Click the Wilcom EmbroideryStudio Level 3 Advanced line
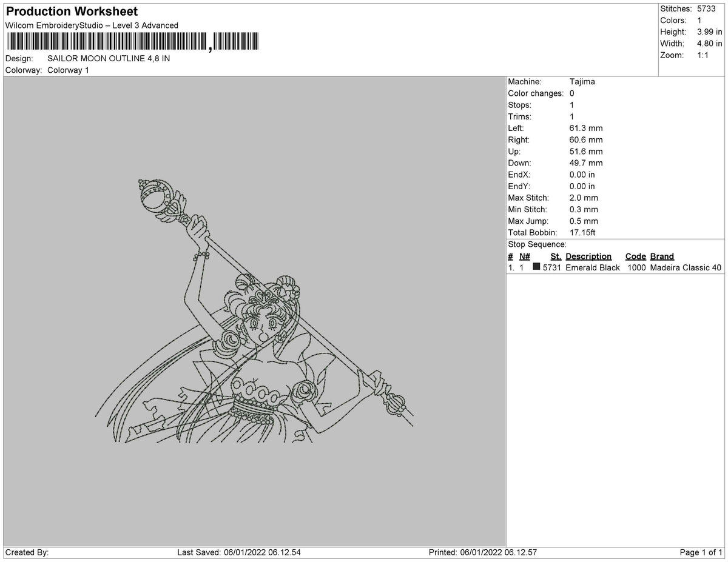 (92, 25)
